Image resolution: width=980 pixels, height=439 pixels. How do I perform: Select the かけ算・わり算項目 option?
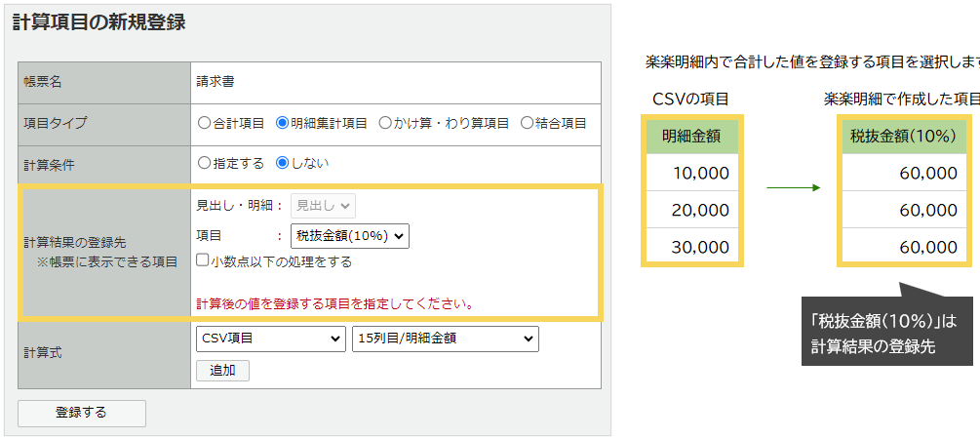[x=385, y=123]
